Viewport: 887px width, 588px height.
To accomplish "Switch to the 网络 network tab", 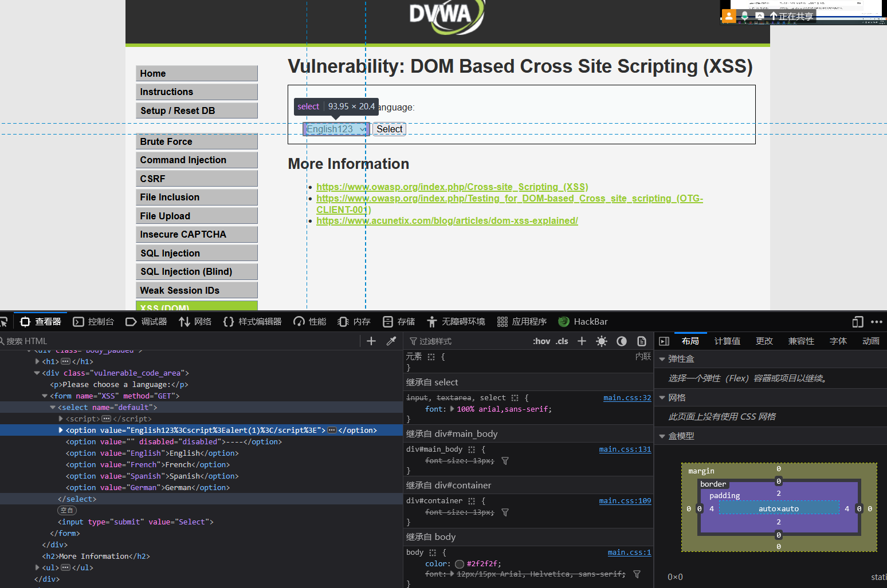I will [x=195, y=322].
